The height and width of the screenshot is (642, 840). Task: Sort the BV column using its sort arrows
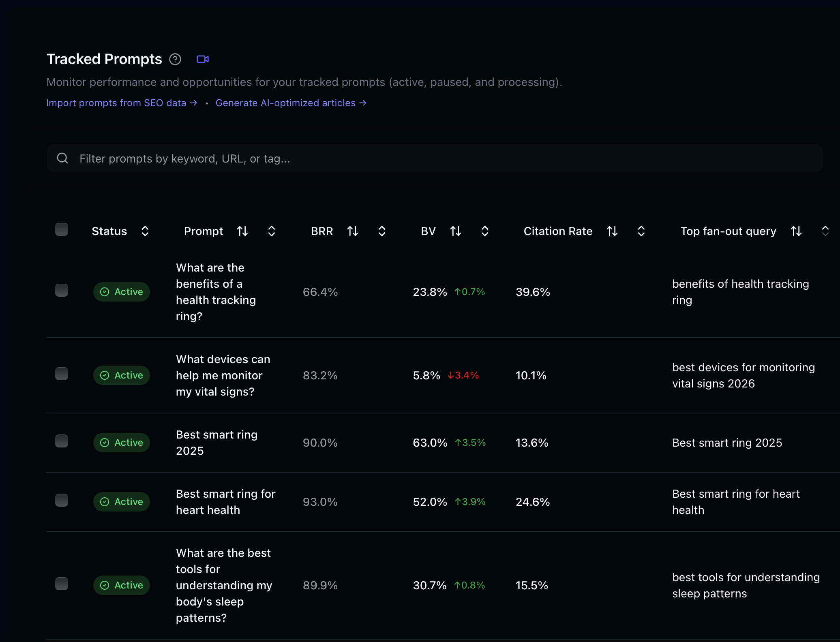coord(455,231)
